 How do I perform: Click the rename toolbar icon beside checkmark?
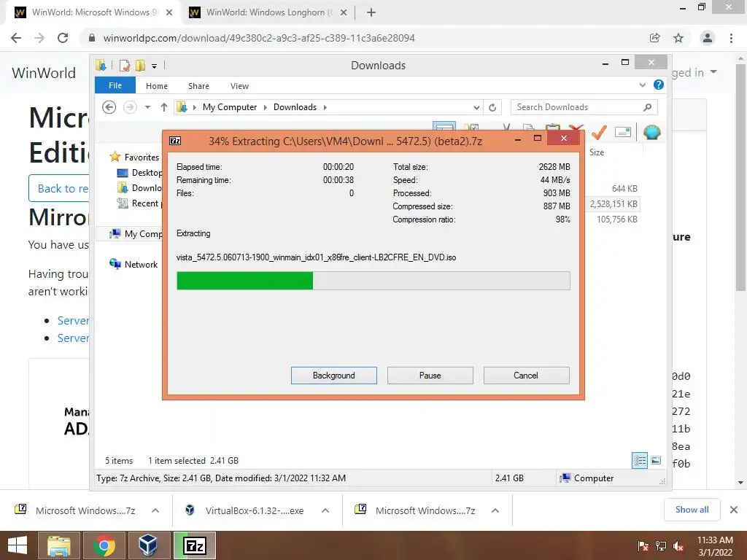coord(623,132)
